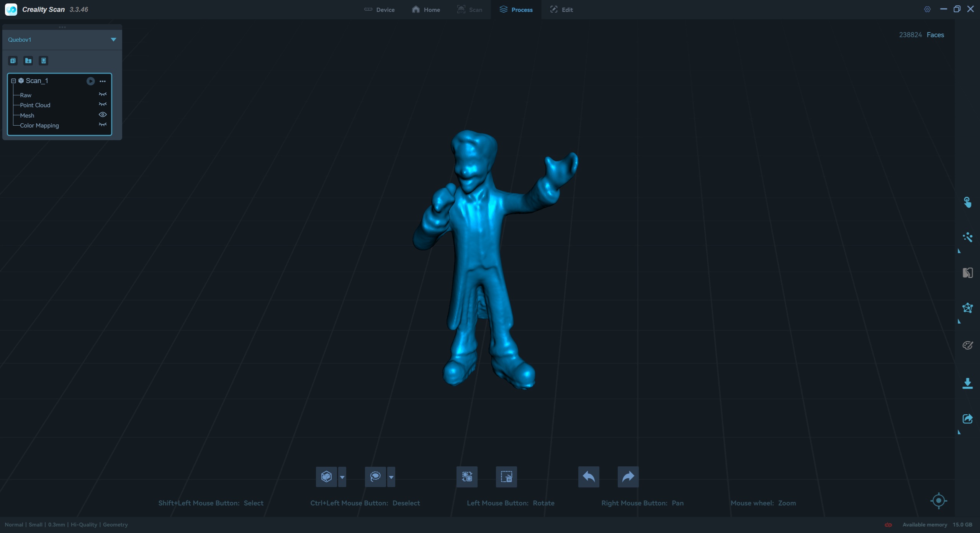Click the undo arrow button
Image resolution: width=980 pixels, height=533 pixels.
pos(589,477)
